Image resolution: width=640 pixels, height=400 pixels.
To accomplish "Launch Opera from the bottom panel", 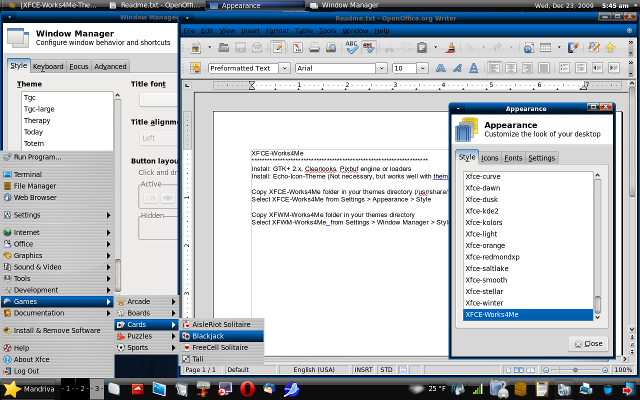I will point(247,389).
